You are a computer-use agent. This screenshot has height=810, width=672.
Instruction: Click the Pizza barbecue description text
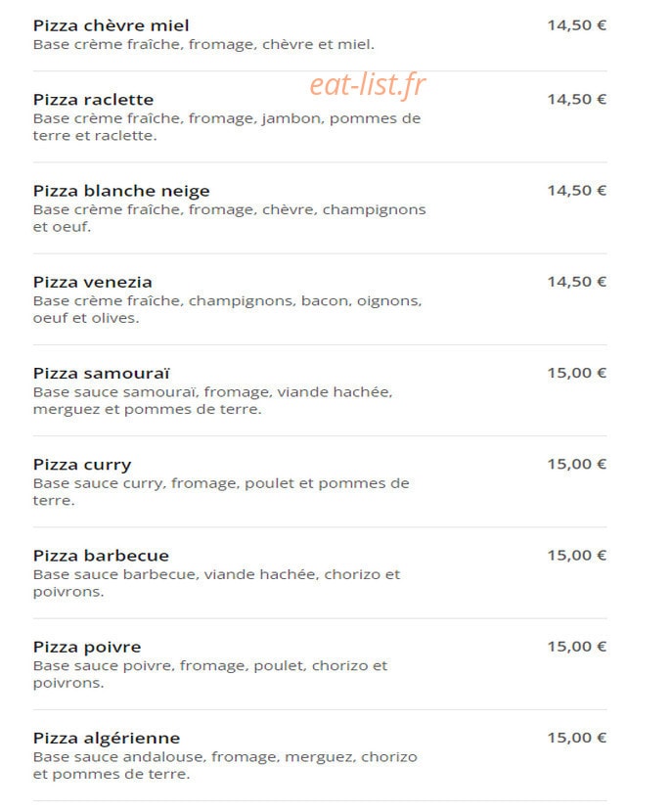coord(216,583)
